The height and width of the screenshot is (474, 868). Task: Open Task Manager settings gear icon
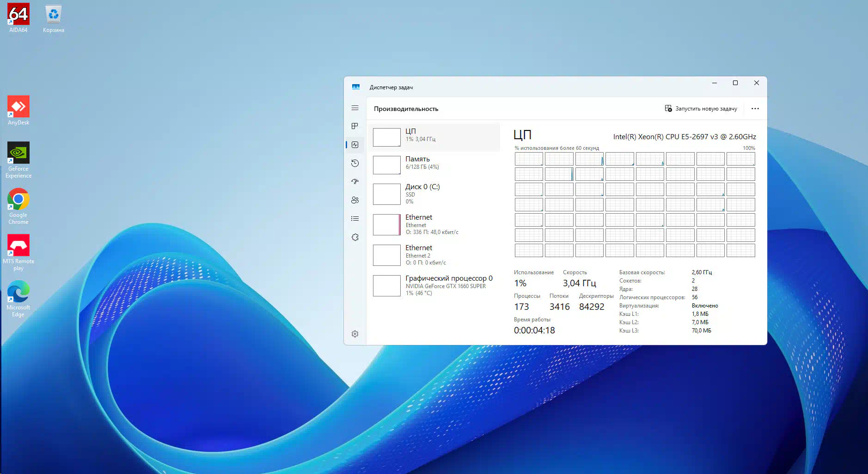(x=355, y=334)
